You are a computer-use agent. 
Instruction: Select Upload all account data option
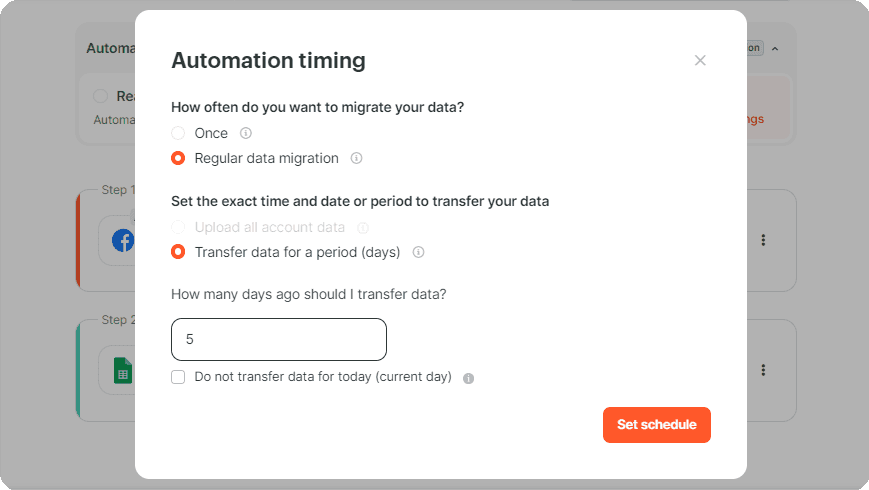pos(178,227)
